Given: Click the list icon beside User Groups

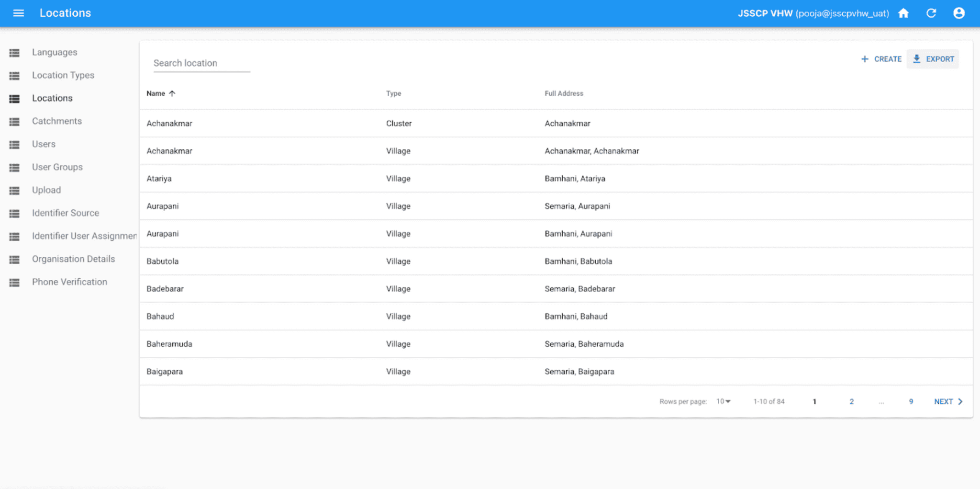Looking at the screenshot, I should (x=14, y=168).
